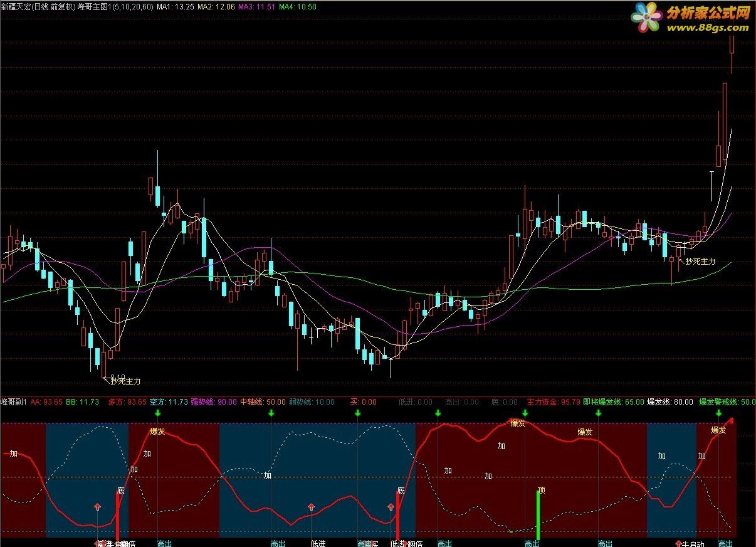Click the 强势线: 90.00 label
Screen dimensions: 756x547
click(x=214, y=402)
